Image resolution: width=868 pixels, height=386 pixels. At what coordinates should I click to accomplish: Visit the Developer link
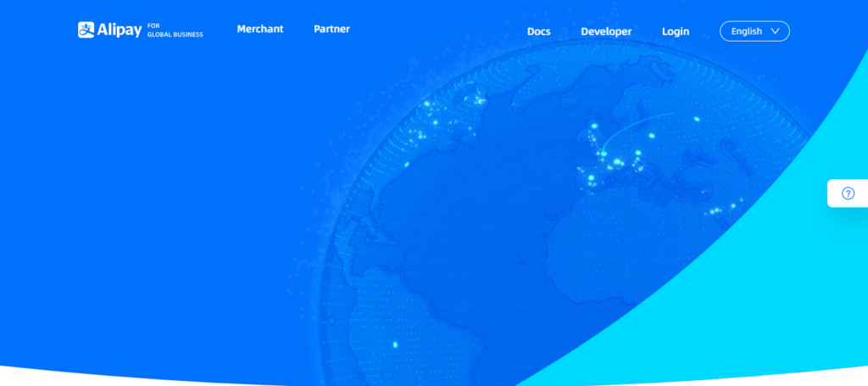coord(606,31)
